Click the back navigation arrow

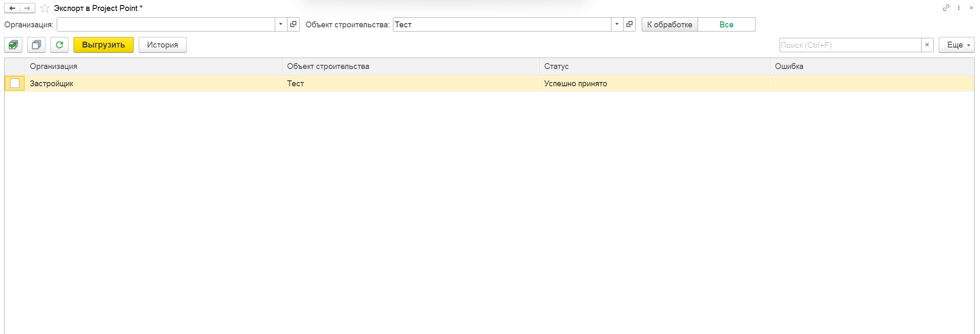tap(12, 8)
